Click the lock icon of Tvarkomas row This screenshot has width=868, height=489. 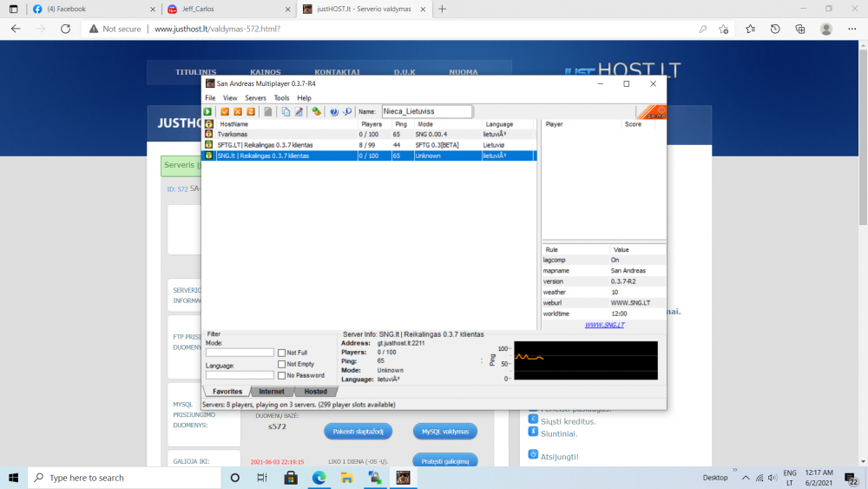click(208, 134)
